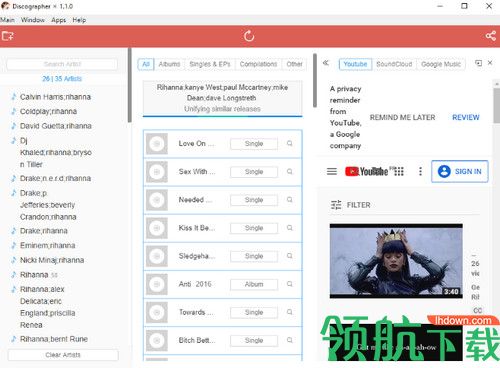Switch to the Youtube player tab
This screenshot has width=500, height=368.
[355, 64]
